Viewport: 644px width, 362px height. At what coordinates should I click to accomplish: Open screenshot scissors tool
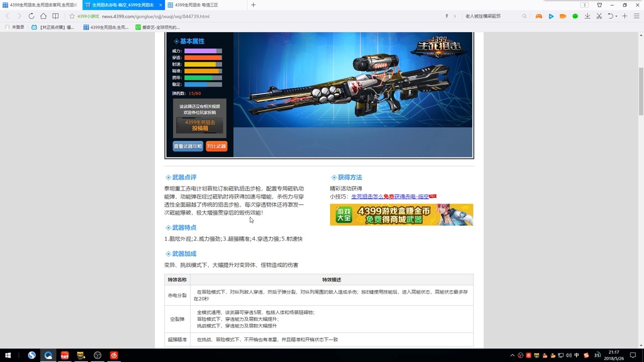coord(599,16)
